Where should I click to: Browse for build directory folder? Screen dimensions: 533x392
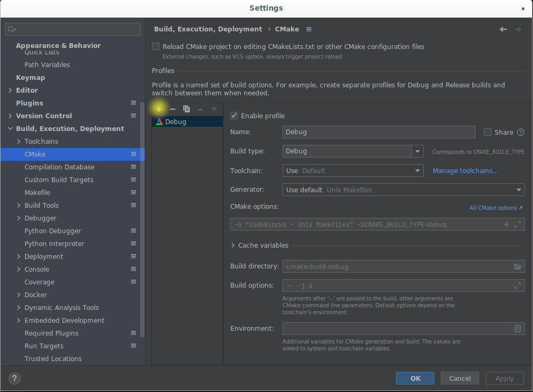point(518,267)
